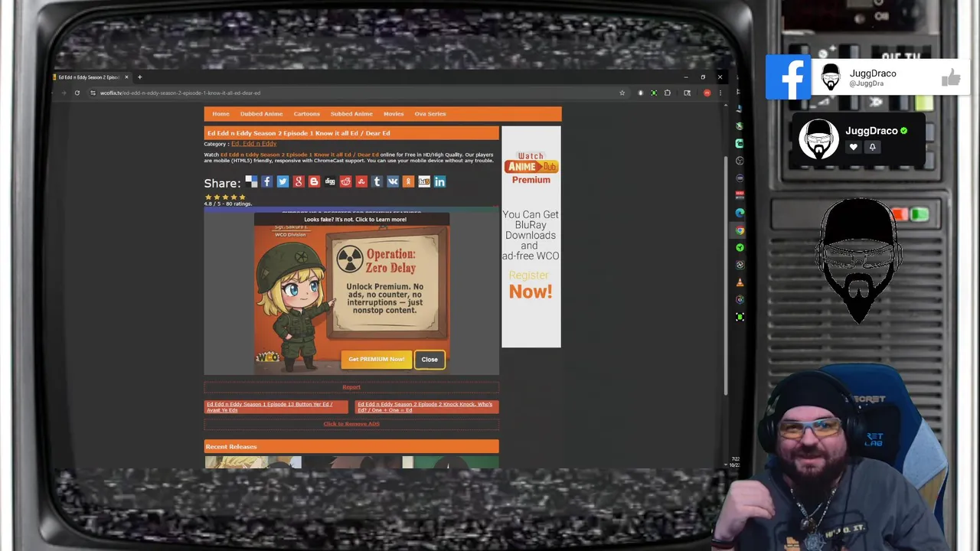Screen dimensions: 980x551
Task: Share the episode on Twitter
Action: point(283,181)
